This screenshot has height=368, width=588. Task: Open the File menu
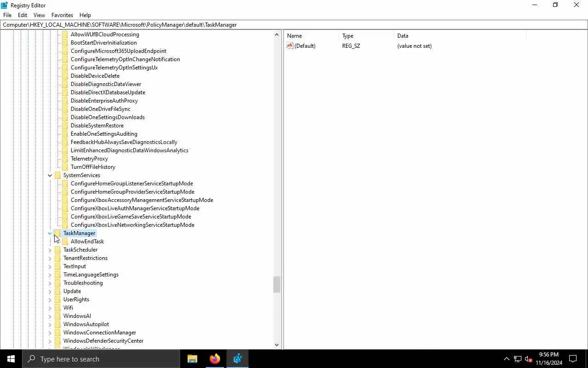7,15
